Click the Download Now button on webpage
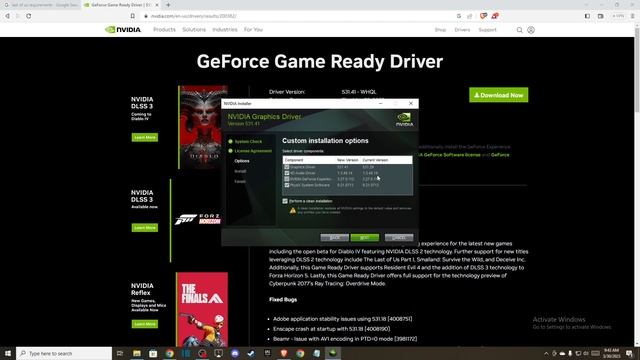640x360 pixels. tap(498, 95)
